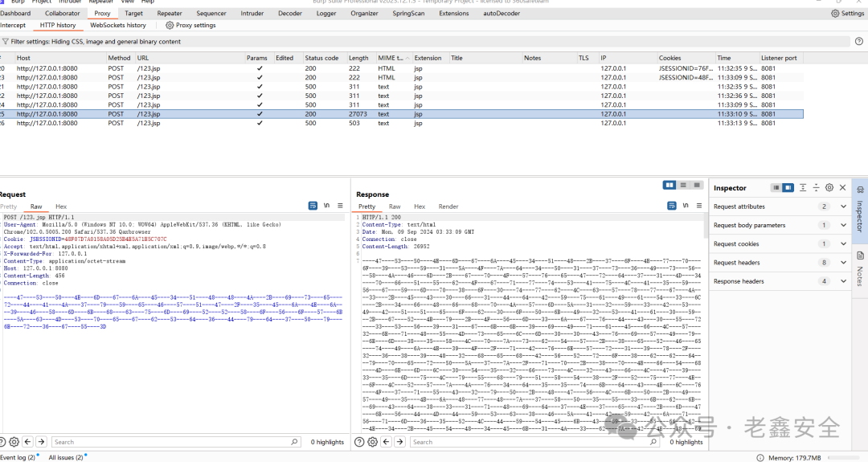Image resolution: width=868 pixels, height=462 pixels.
Task: Switch Inspector to left layout toggle
Action: (x=776, y=187)
